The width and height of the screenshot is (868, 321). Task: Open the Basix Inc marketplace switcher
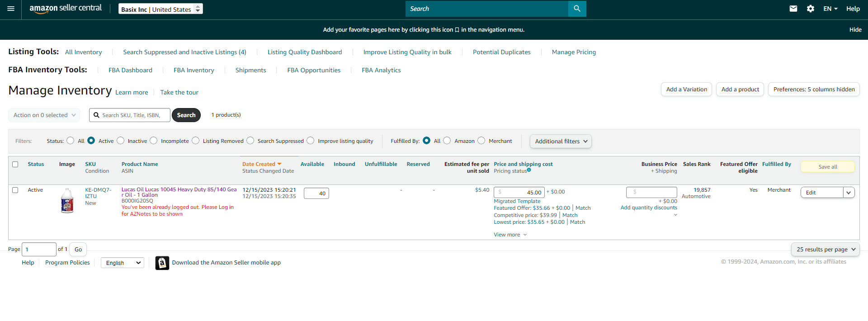pos(160,9)
